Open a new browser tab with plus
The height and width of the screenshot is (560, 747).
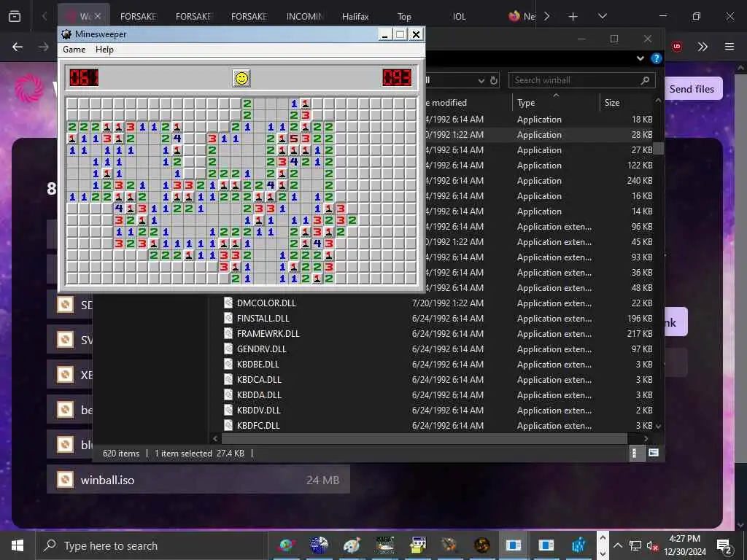573,17
